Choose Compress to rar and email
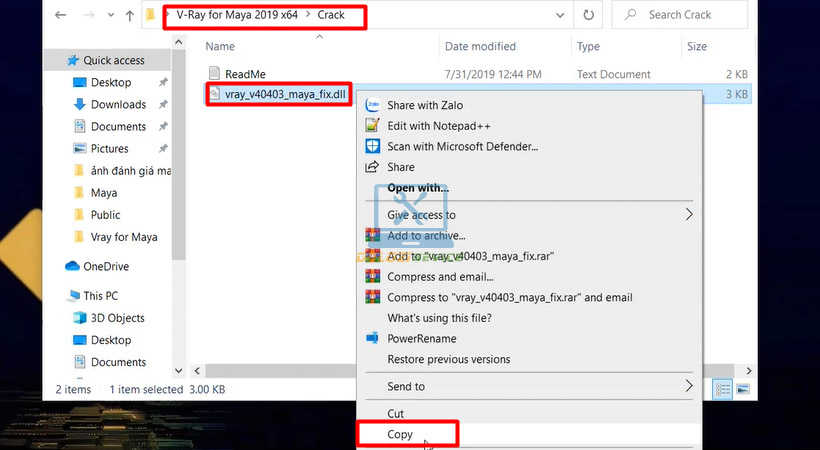 click(510, 297)
